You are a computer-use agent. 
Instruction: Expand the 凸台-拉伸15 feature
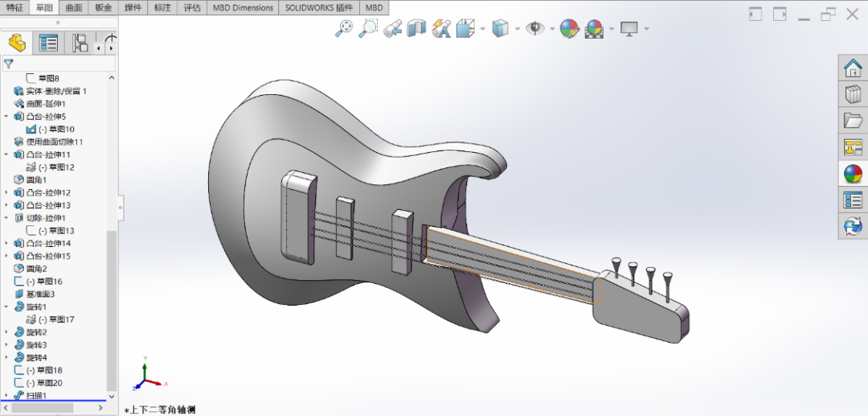coord(6,256)
